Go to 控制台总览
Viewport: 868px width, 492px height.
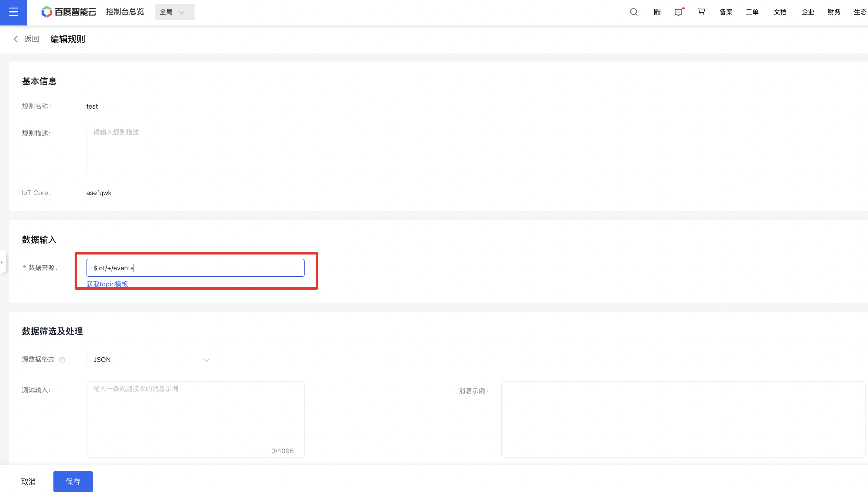(x=125, y=12)
